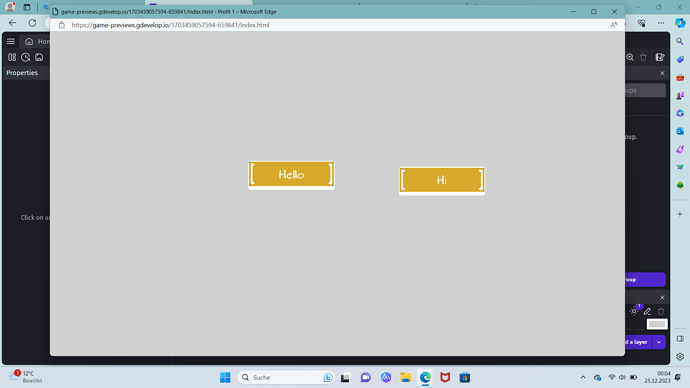Click the lock site info icon in preview window

(62, 25)
